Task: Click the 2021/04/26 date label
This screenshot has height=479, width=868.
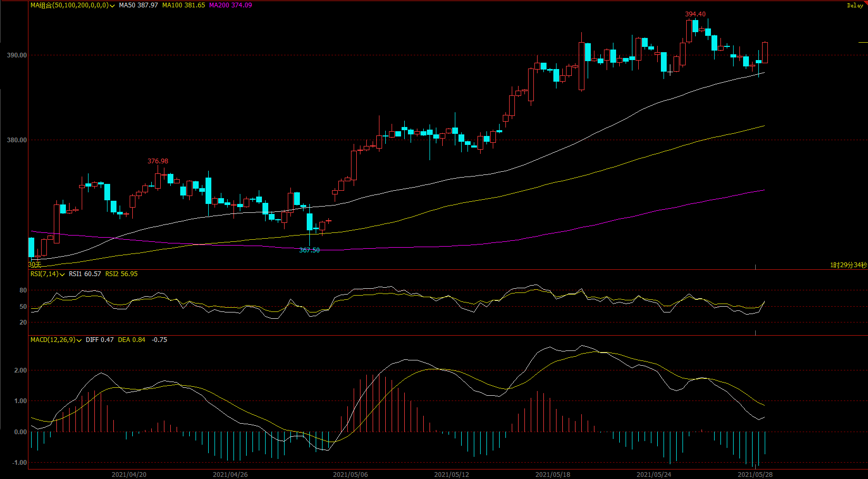Action: click(x=230, y=475)
